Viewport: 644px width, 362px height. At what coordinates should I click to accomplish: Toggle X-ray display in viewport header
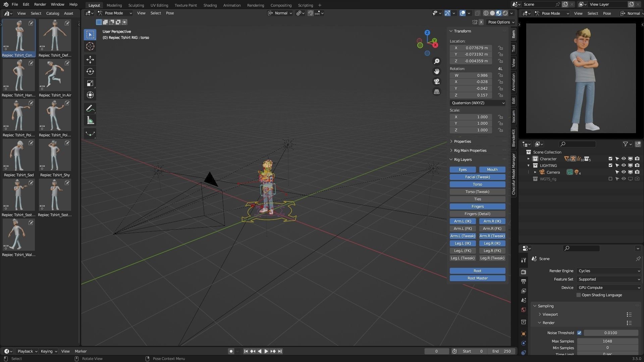click(477, 13)
